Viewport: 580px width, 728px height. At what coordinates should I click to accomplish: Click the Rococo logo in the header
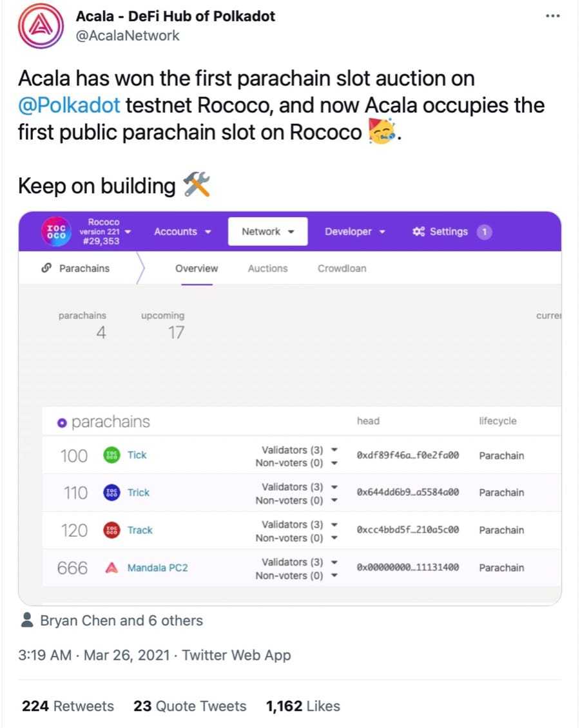55,231
